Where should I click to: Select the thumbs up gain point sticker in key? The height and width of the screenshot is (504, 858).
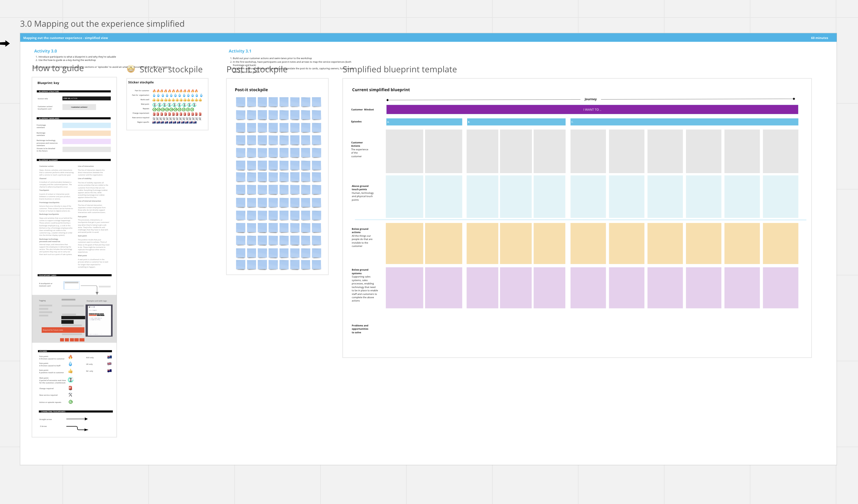tap(71, 371)
